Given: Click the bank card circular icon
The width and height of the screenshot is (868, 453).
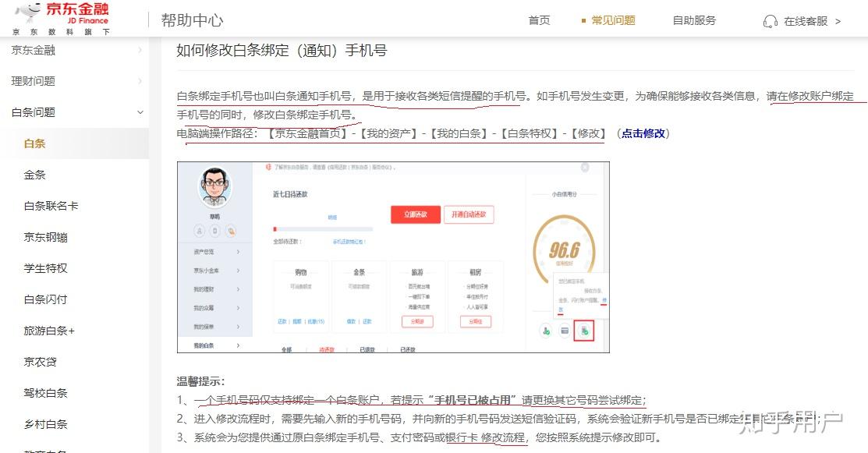Looking at the screenshot, I should (x=565, y=331).
